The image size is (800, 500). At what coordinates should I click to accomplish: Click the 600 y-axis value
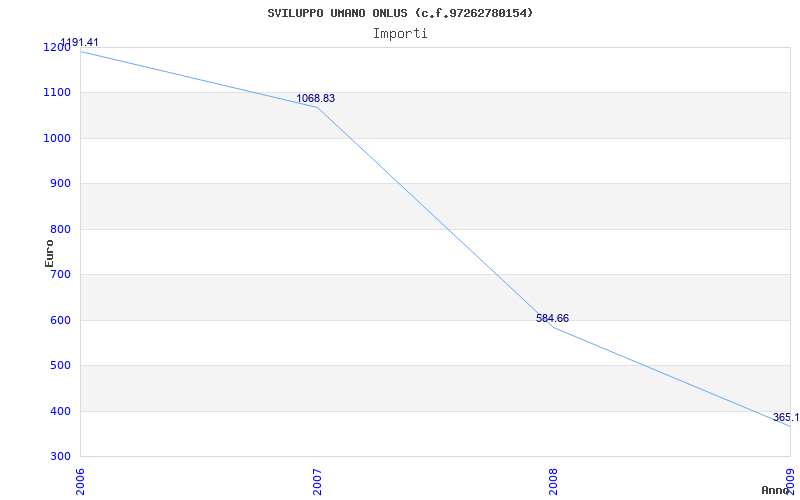60,320
